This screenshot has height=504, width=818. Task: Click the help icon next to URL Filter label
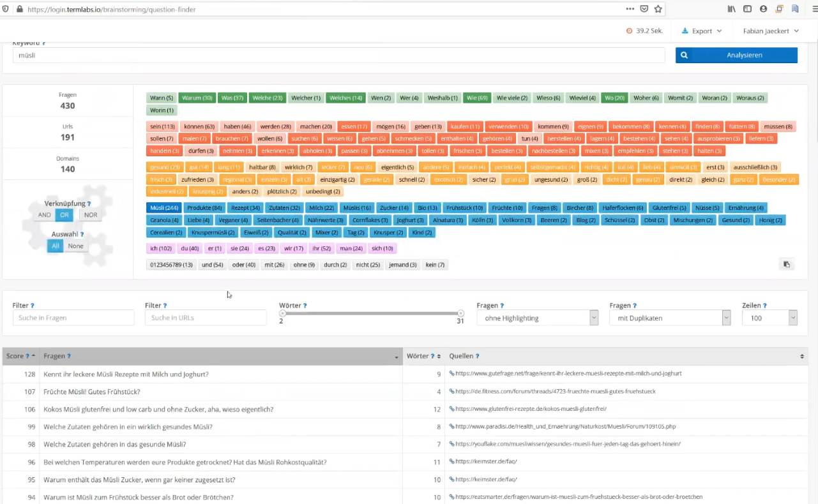(165, 306)
